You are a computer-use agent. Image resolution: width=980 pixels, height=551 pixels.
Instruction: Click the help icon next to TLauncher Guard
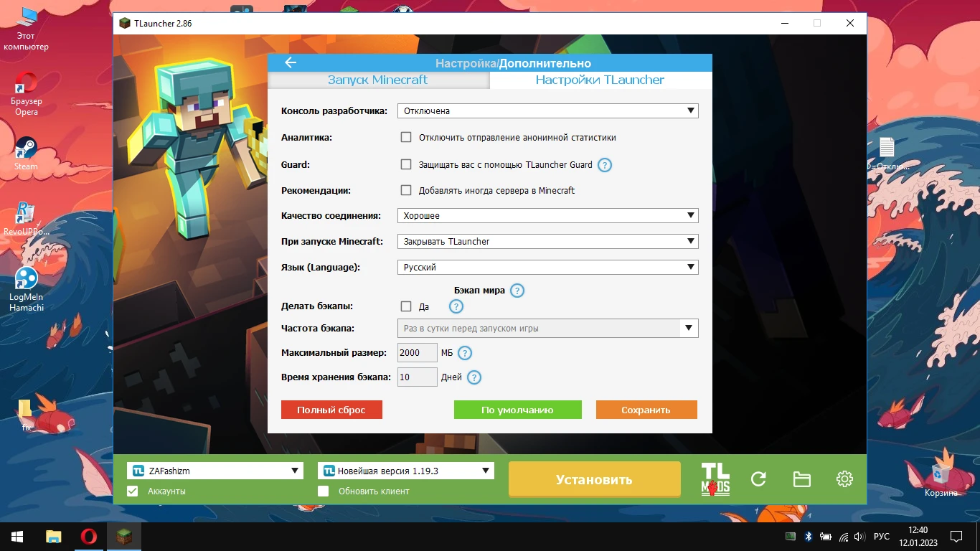604,164
